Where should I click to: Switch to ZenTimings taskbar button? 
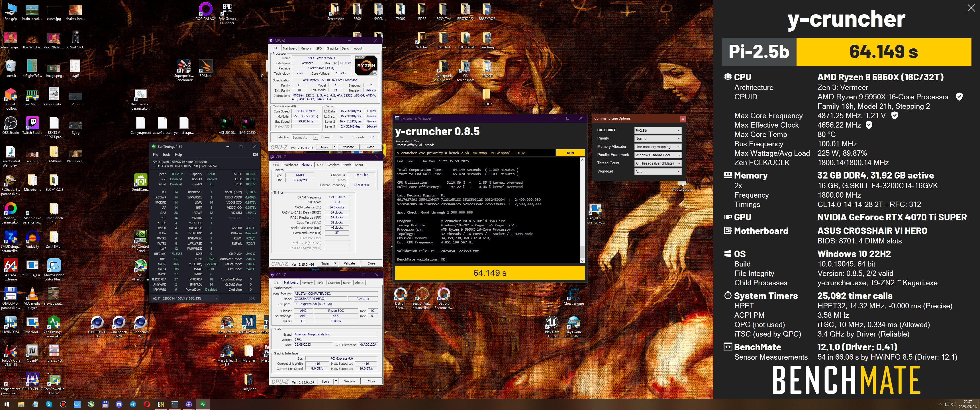tap(203, 404)
